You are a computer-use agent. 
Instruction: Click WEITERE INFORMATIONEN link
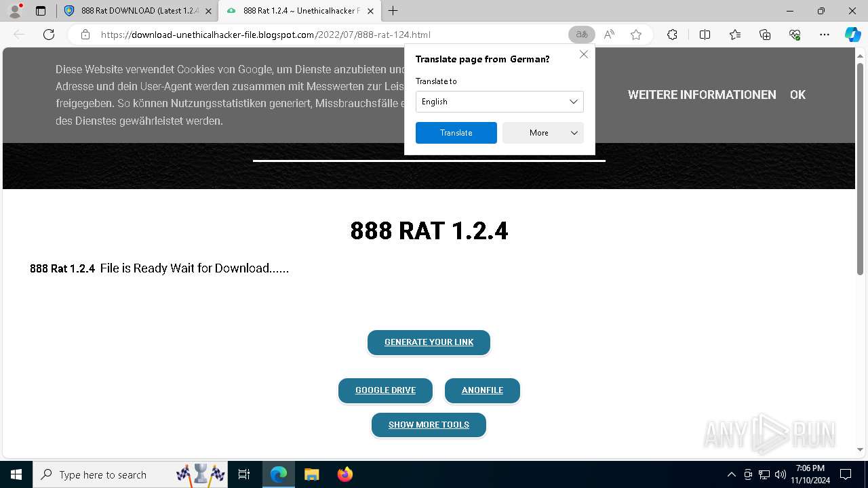tap(702, 95)
